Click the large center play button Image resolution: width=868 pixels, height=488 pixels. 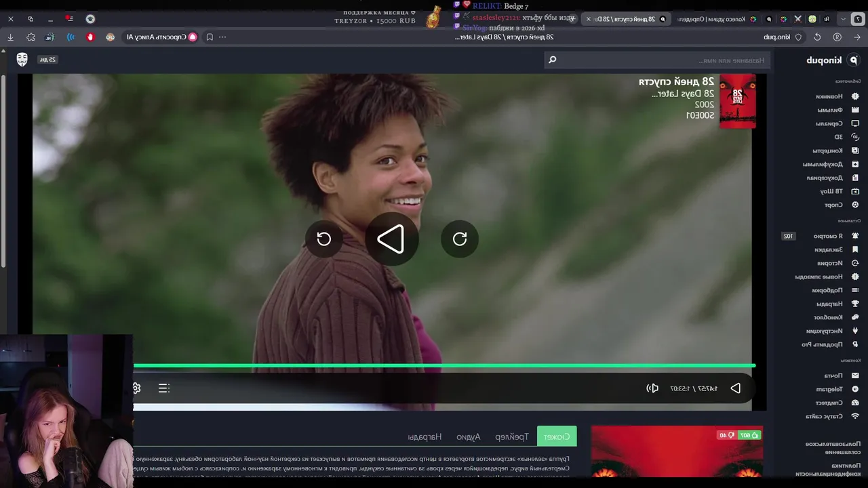click(391, 239)
